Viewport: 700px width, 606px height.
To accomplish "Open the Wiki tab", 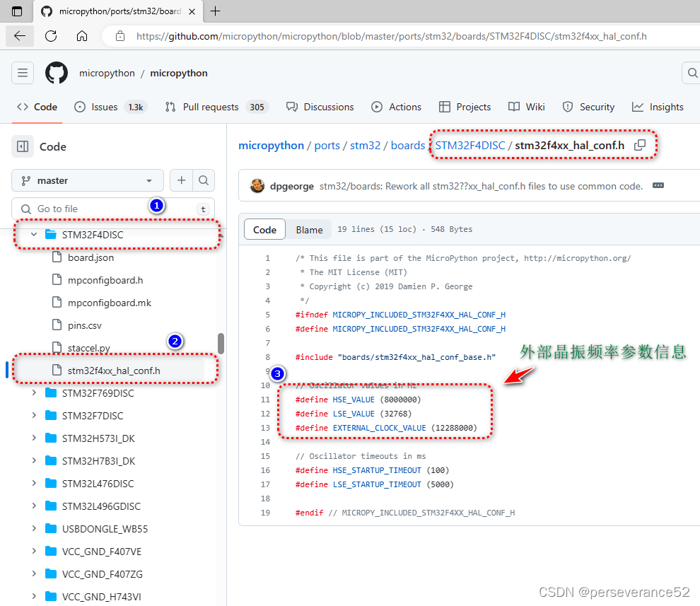I will pyautogui.click(x=526, y=107).
